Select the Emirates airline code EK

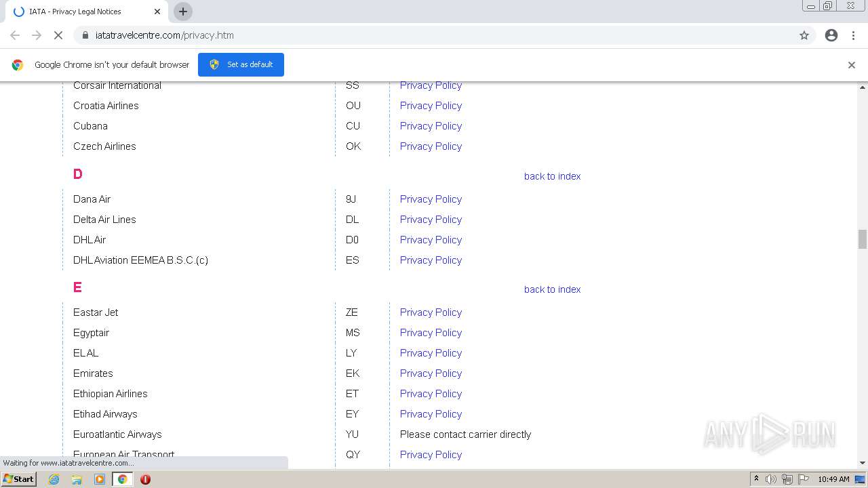tap(353, 373)
